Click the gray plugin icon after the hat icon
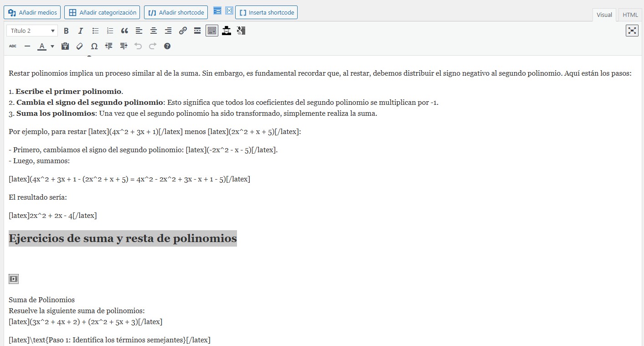 coord(241,31)
